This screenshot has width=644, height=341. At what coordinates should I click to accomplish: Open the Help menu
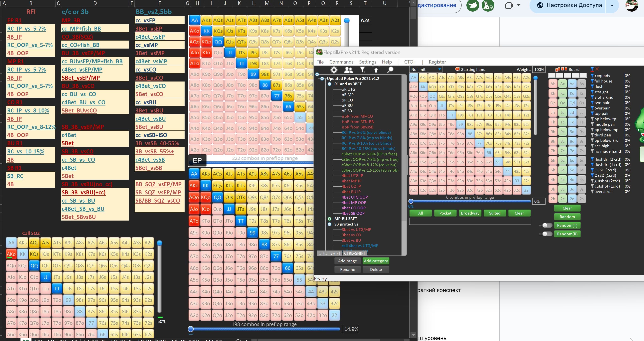387,62
